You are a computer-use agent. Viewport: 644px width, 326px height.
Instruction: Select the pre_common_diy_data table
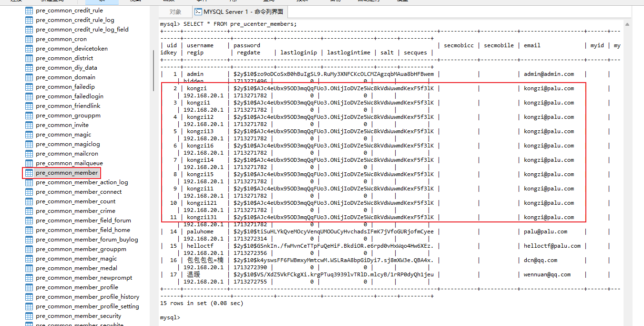pyautogui.click(x=66, y=68)
